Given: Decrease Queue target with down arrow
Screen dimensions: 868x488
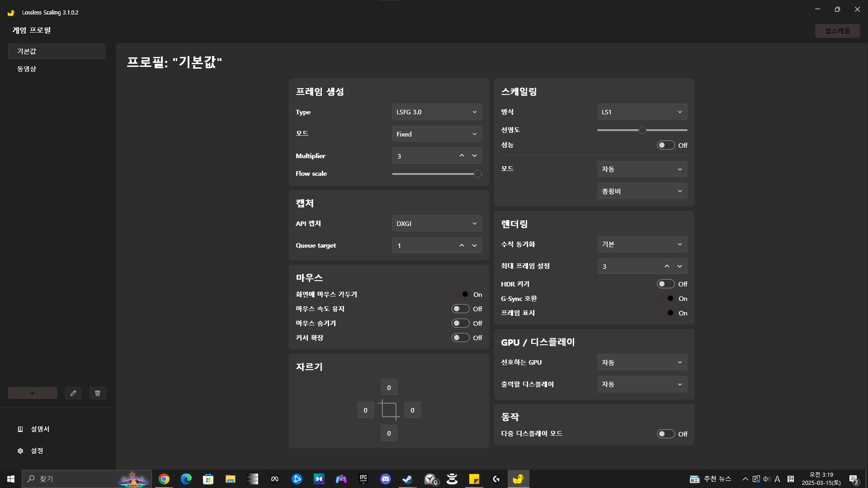Looking at the screenshot, I should pos(474,245).
